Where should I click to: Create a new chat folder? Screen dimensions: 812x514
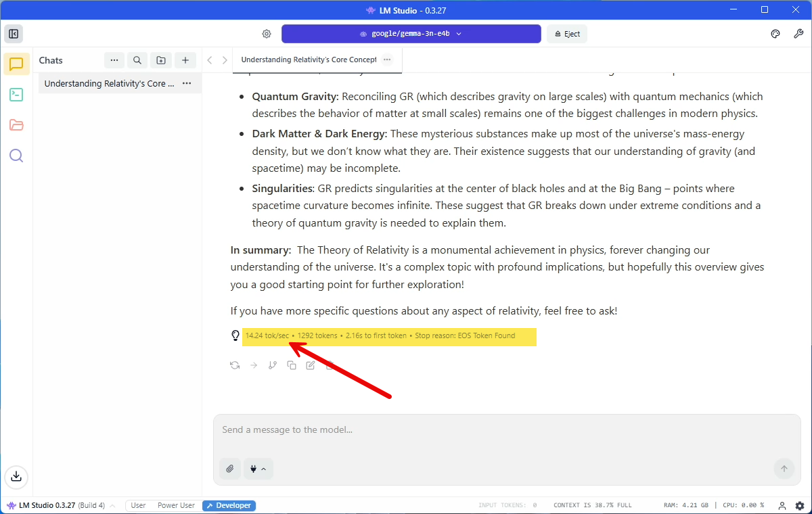coord(161,60)
